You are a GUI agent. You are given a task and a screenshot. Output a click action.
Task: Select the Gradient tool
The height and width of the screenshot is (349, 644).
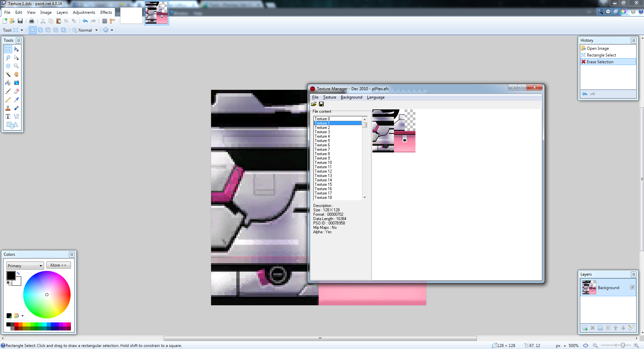[16, 83]
